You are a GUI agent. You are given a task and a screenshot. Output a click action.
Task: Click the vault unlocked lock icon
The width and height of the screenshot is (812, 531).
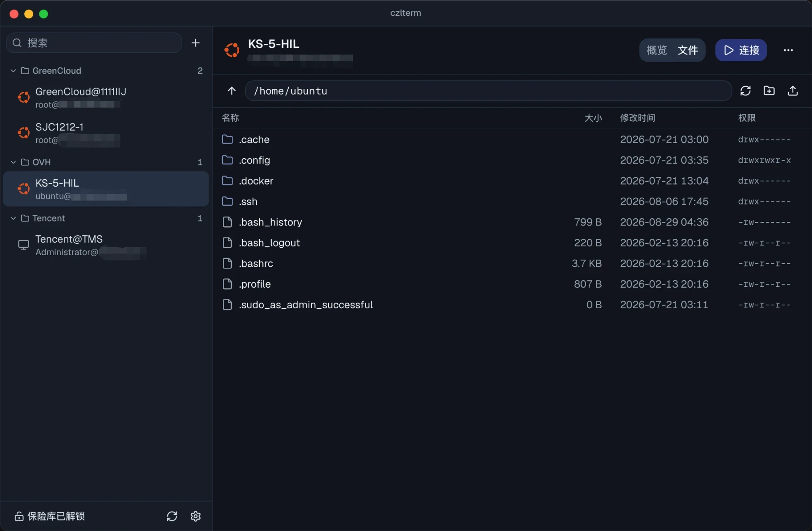tap(19, 516)
